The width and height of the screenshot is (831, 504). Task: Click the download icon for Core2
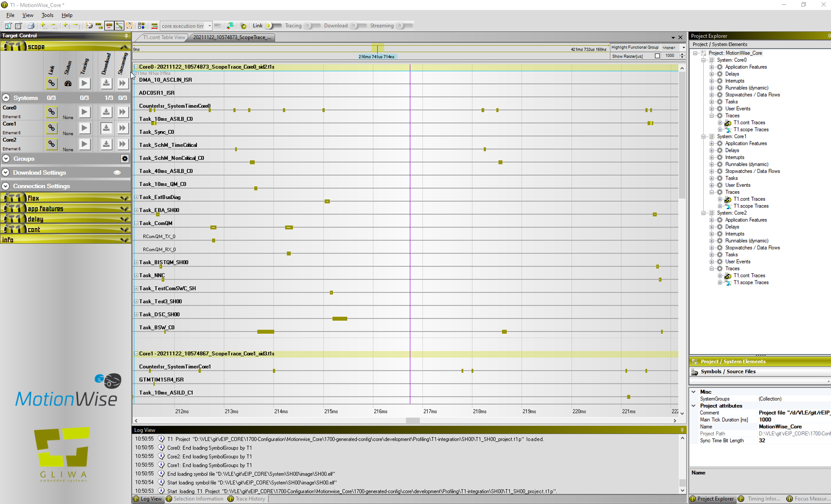[106, 144]
